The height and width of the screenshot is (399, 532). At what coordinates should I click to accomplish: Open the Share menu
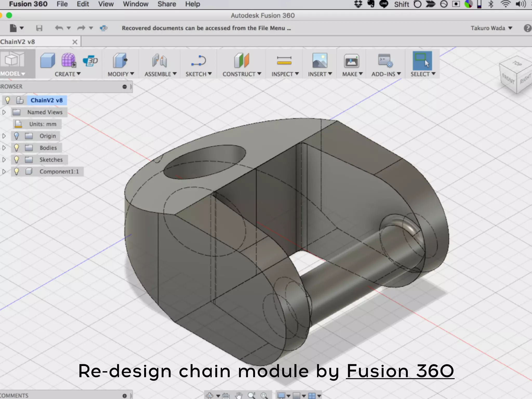point(167,4)
